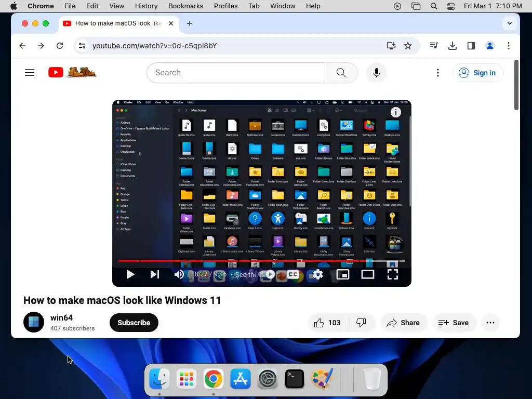Dislike this video
This screenshot has width=532, height=399.
[362, 323]
